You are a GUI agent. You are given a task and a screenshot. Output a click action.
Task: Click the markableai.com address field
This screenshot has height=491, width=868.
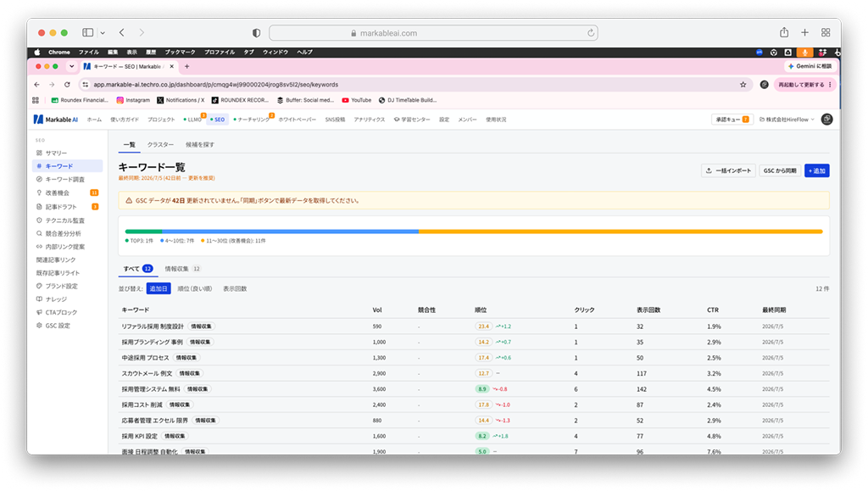coord(433,33)
